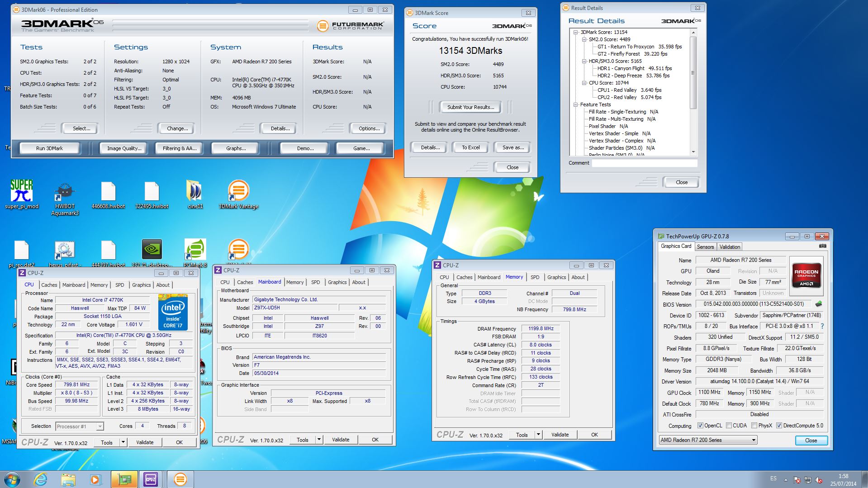Switch to the CPU-Z taskbar button
Viewport: 868px width, 488px height.
[x=151, y=479]
